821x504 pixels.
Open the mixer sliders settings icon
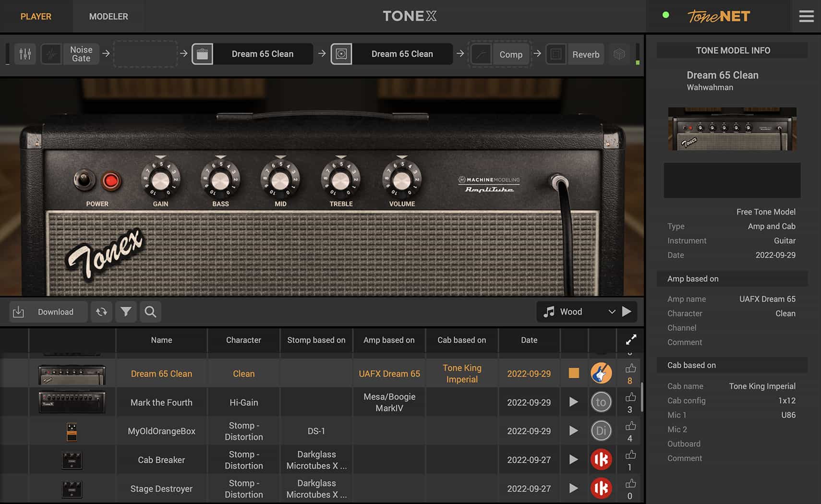tap(25, 54)
